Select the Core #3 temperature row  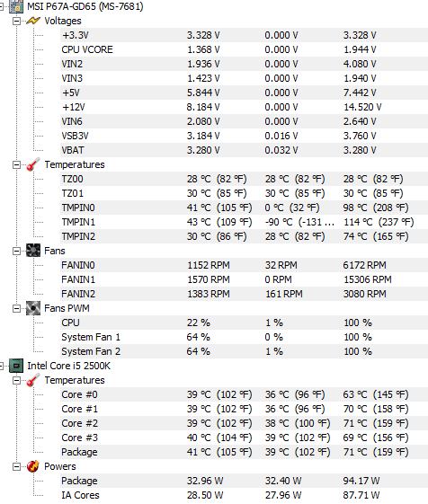point(244,438)
